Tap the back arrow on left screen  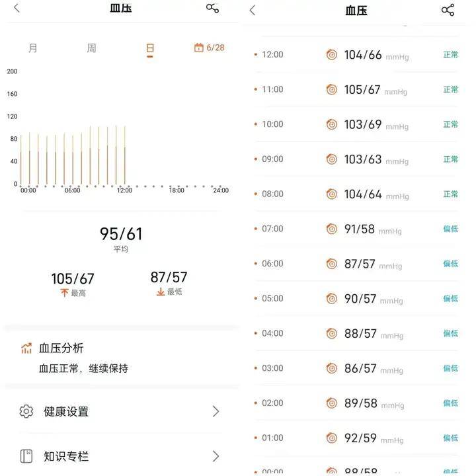coord(17,8)
